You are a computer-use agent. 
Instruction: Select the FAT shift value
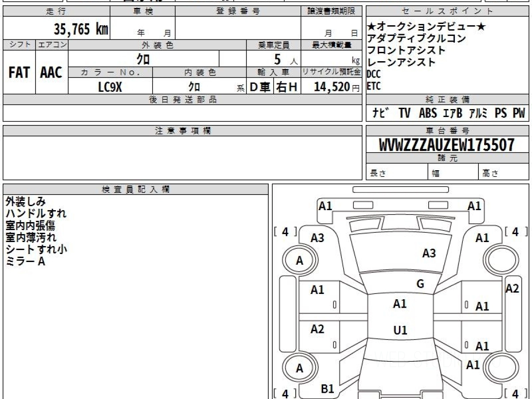(19, 73)
